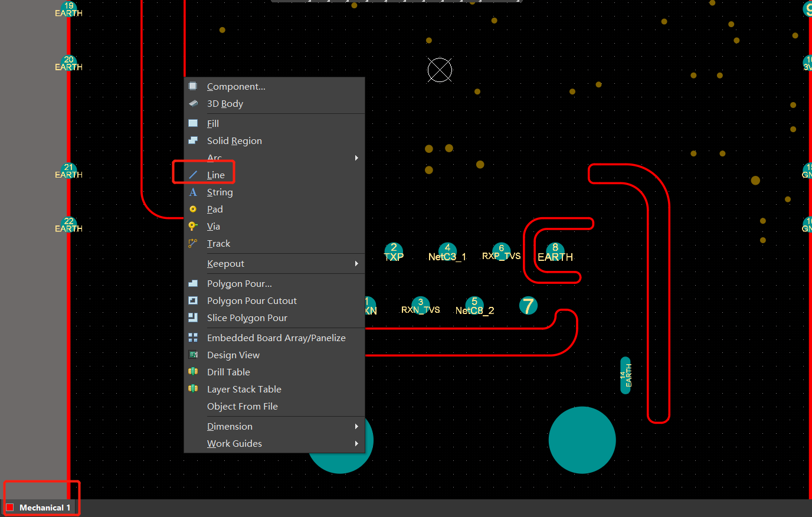Select pad 2 TXP
Screen dimensions: 812x517
(394, 252)
